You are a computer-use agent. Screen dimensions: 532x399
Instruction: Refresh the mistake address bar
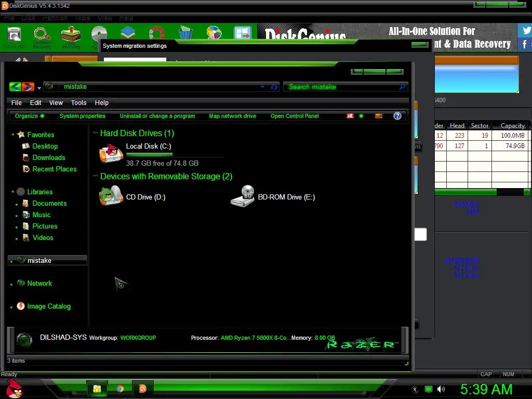pyautogui.click(x=274, y=87)
